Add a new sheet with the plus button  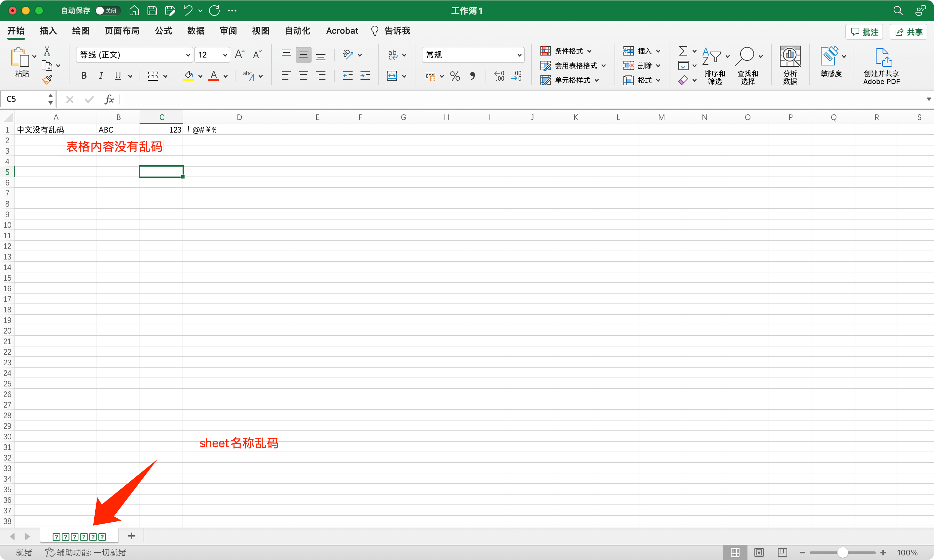131,536
